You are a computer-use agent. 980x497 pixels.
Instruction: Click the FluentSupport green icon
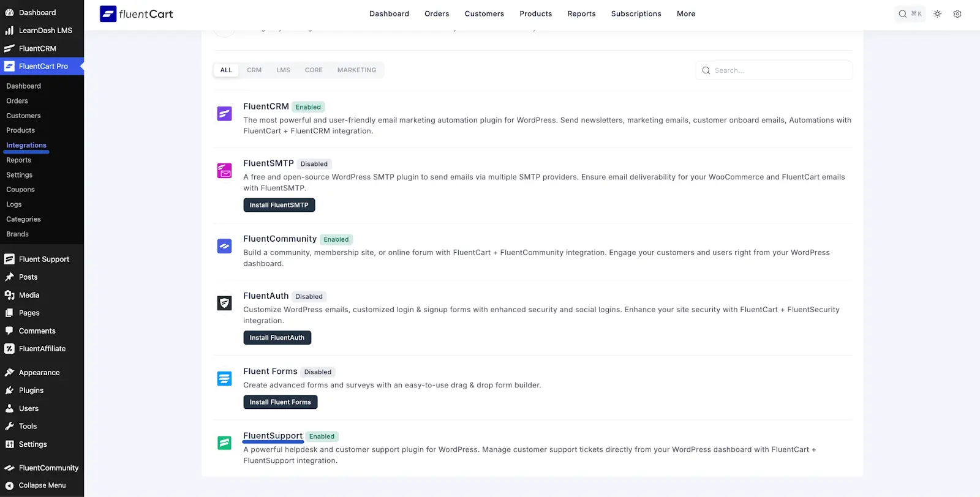224,443
